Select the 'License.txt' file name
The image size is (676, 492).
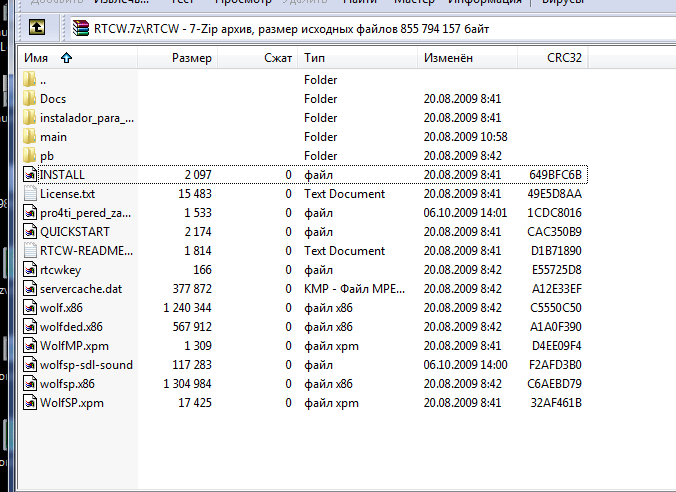(67, 194)
